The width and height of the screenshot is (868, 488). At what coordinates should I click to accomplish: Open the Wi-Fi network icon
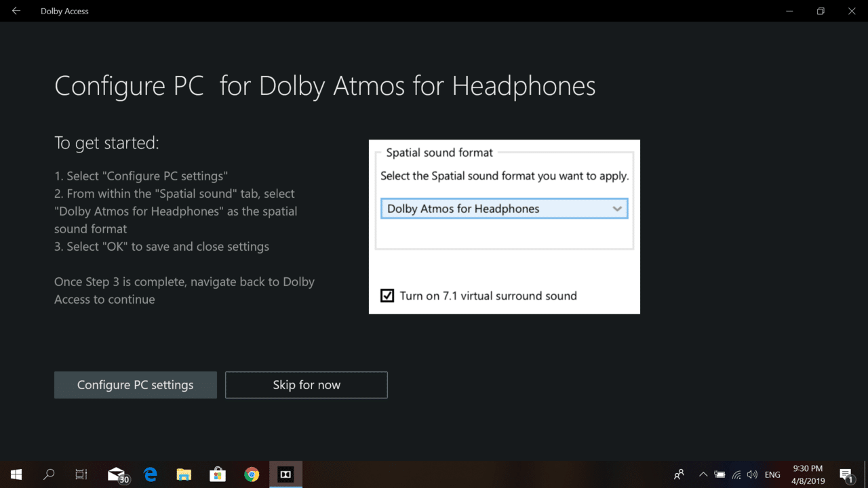click(x=736, y=474)
